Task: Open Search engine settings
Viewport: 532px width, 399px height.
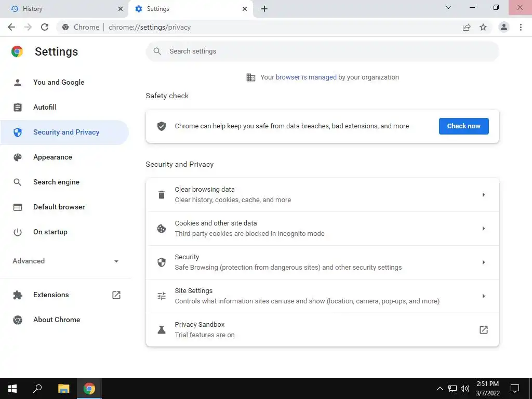Action: 64,182
